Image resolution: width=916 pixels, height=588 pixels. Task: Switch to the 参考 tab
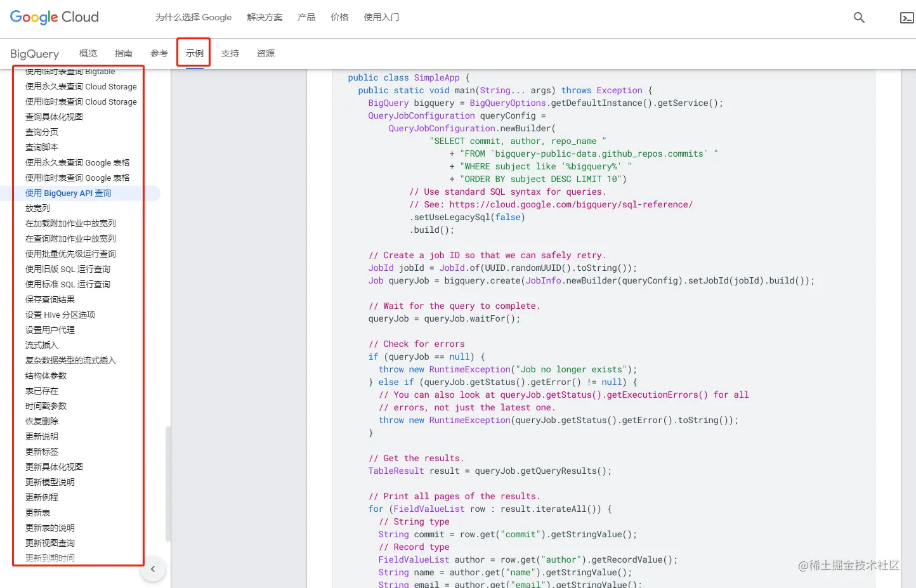[x=159, y=53]
